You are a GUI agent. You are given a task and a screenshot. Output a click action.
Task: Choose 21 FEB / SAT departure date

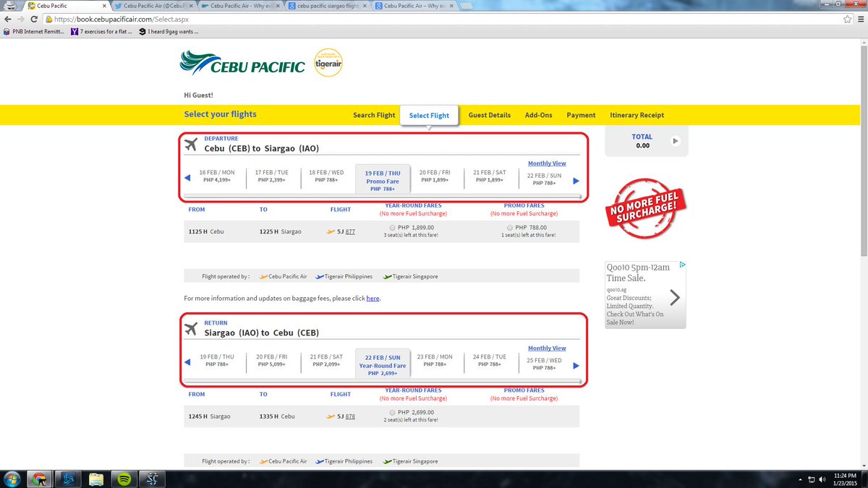coord(490,176)
